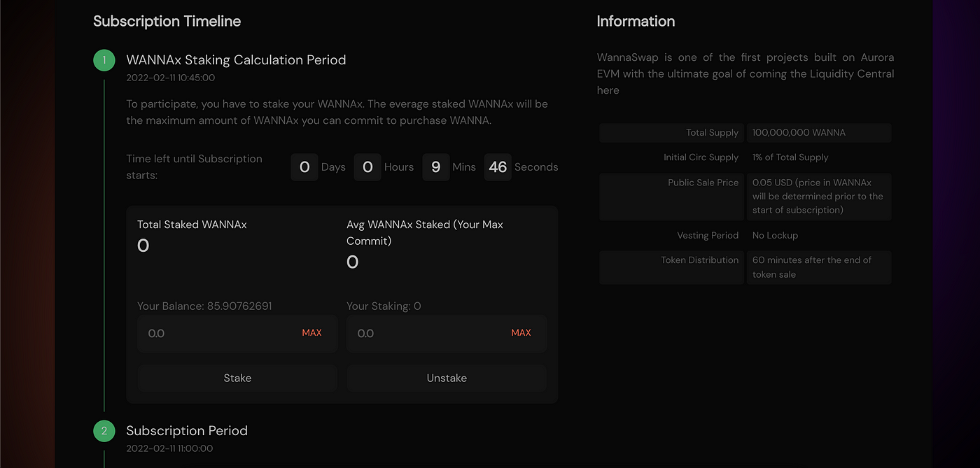Viewport: 980px width, 468px height.
Task: Click the participation instructions paragraph
Action: pyautogui.click(x=337, y=112)
